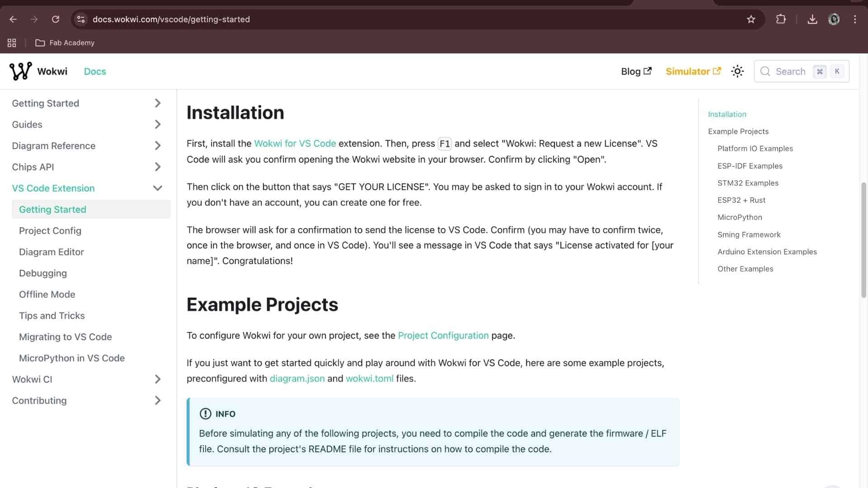Focus the docs Search field

point(790,71)
